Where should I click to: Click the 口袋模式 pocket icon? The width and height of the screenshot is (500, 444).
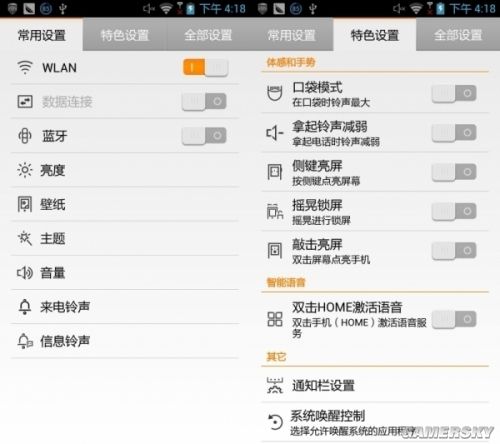[x=275, y=93]
